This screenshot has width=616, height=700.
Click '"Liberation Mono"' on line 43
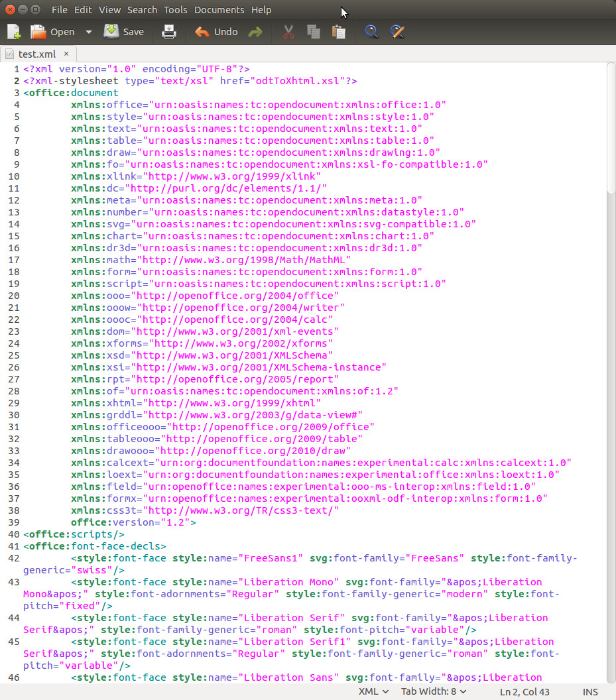[x=288, y=582]
